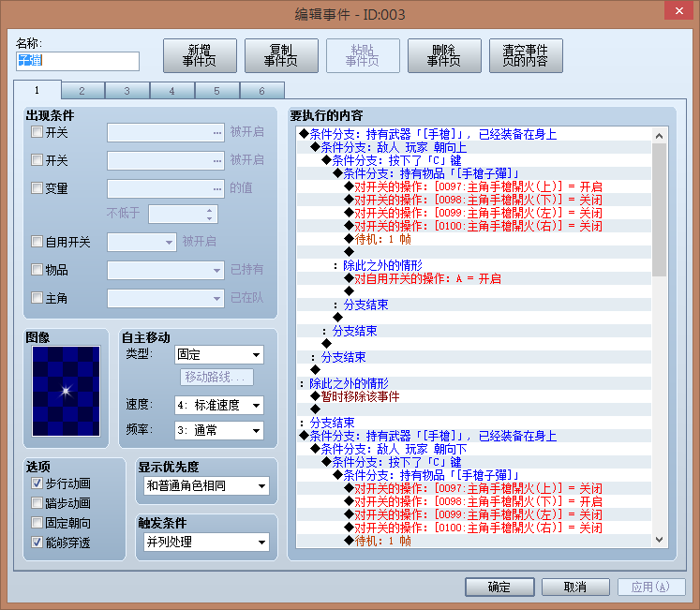Viewport: 700px width, 610px height.
Task: Switch to event page tab 3
Action: [127, 91]
